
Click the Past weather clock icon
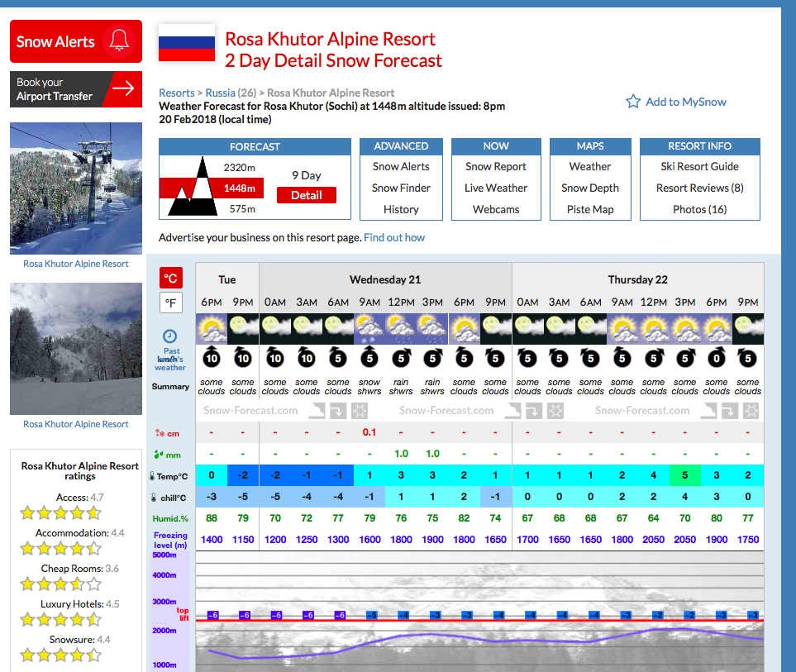[x=169, y=336]
